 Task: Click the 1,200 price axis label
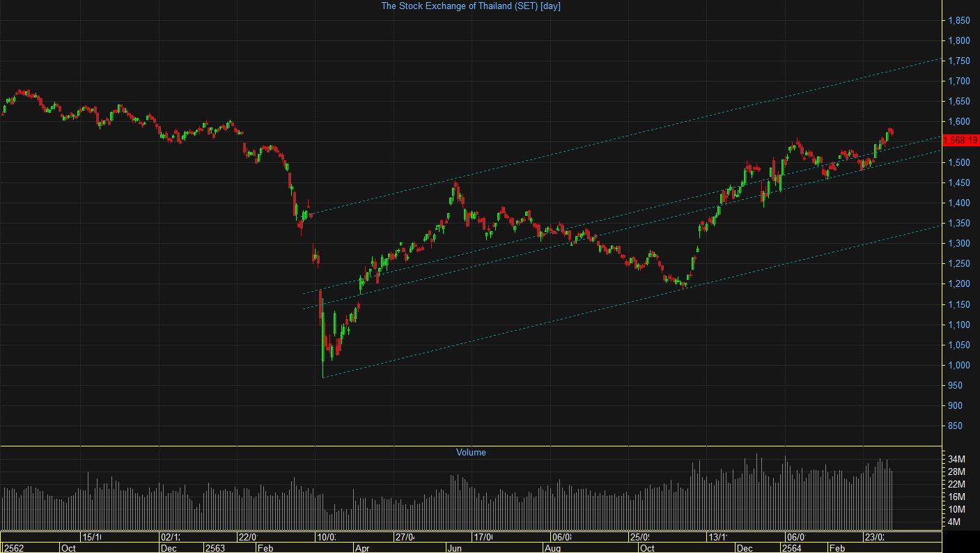pyautogui.click(x=959, y=284)
